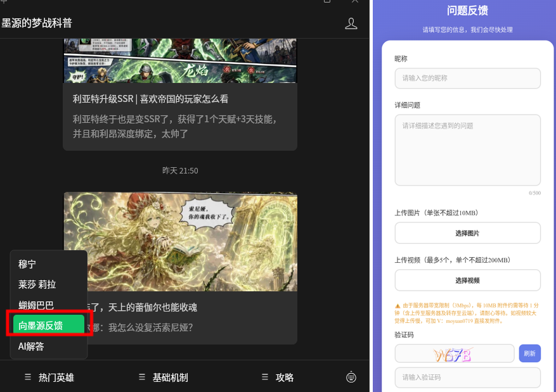Viewport: 556px width, 392px height.
Task: Click the hamburger icon beside 攻略
Action: 265,377
